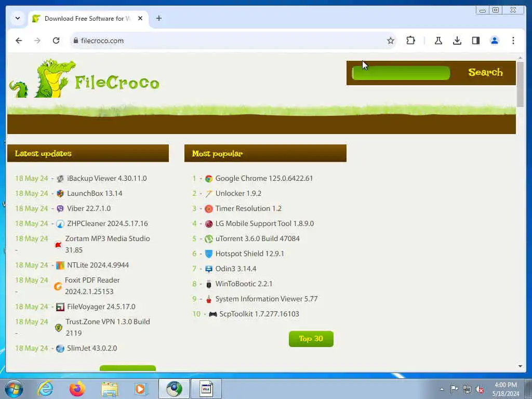532x399 pixels.
Task: Launch Internet Explorer from taskbar
Action: (x=46, y=389)
